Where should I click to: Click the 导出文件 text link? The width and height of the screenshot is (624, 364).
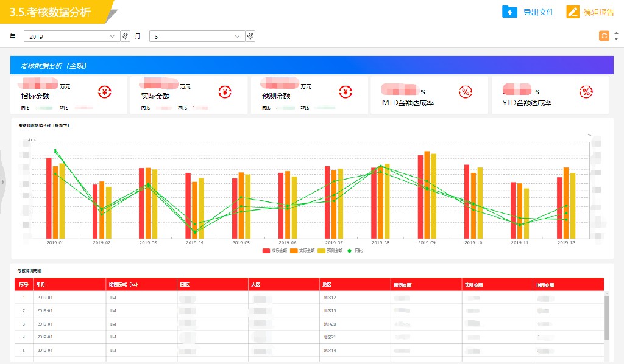pyautogui.click(x=537, y=12)
